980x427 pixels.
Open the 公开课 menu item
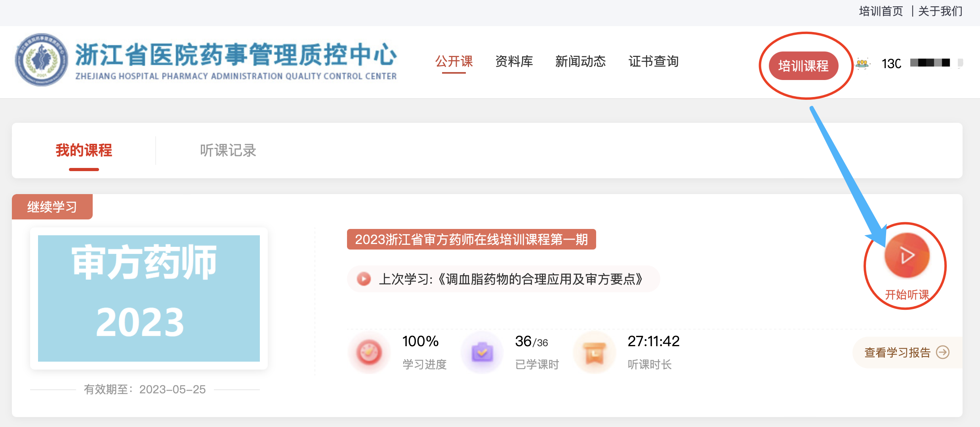click(x=454, y=61)
